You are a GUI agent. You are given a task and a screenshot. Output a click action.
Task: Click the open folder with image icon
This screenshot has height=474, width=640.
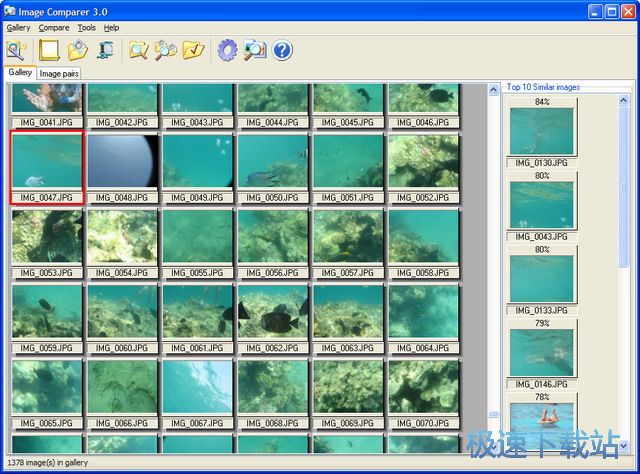(x=78, y=50)
